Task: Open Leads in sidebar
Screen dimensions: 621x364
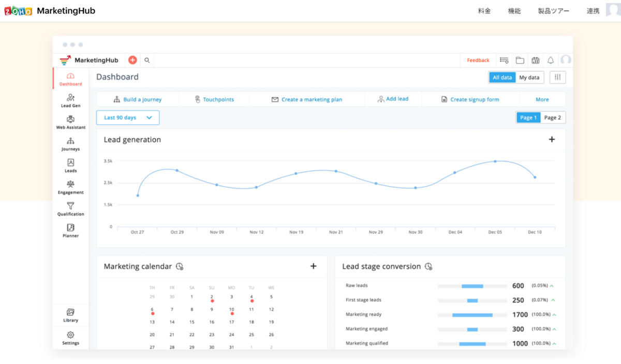Action: click(x=70, y=166)
